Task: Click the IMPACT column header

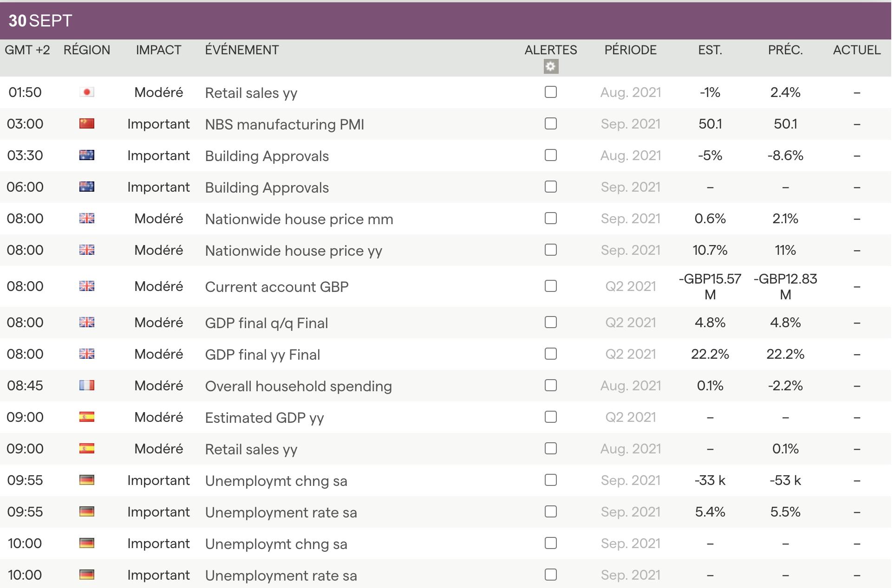Action: (x=158, y=50)
